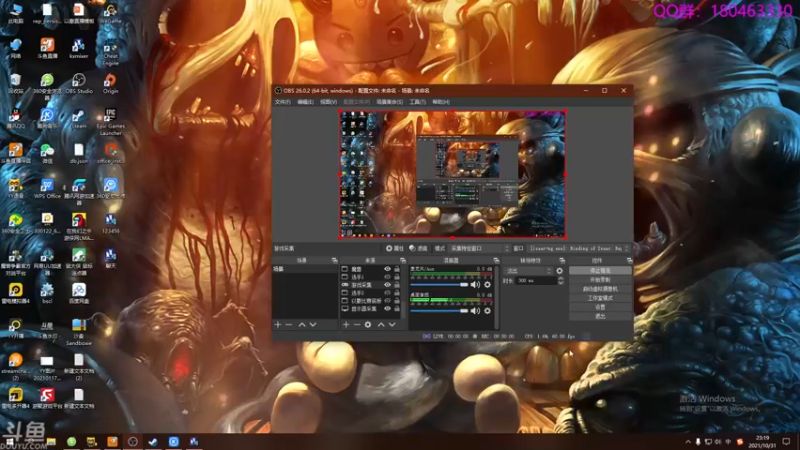Open 工具(T) menu

[417, 102]
